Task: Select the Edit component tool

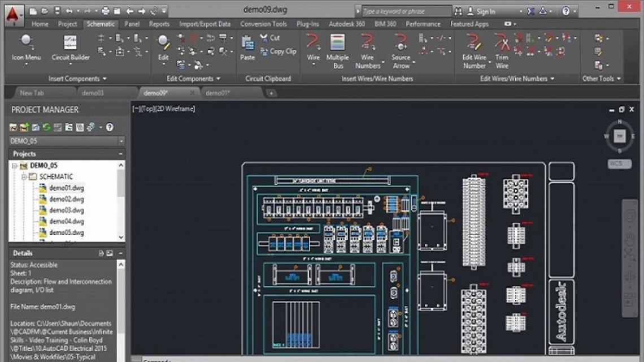Action: click(163, 49)
